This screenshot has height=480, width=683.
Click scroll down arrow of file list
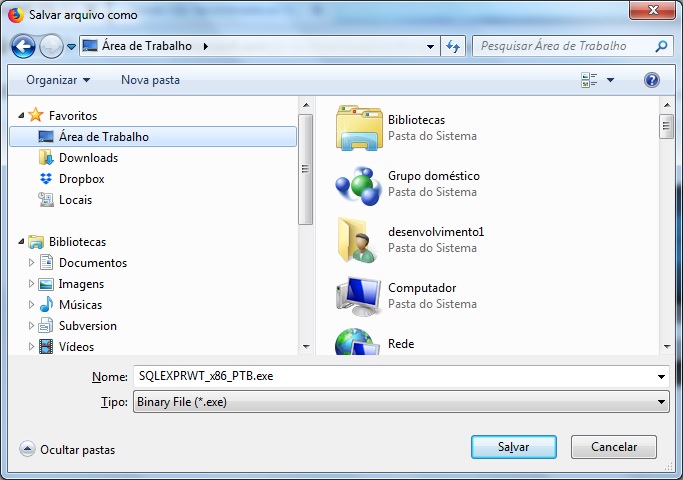coord(667,347)
